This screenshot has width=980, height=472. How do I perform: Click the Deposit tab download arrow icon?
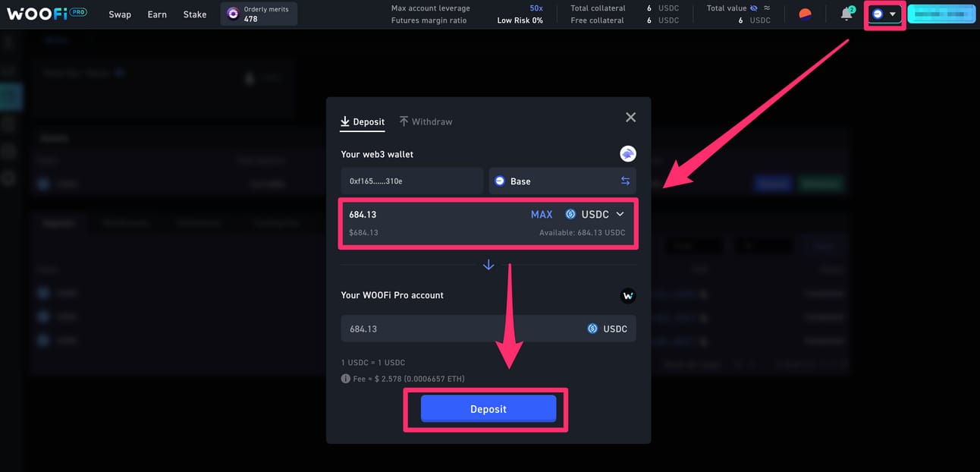345,121
